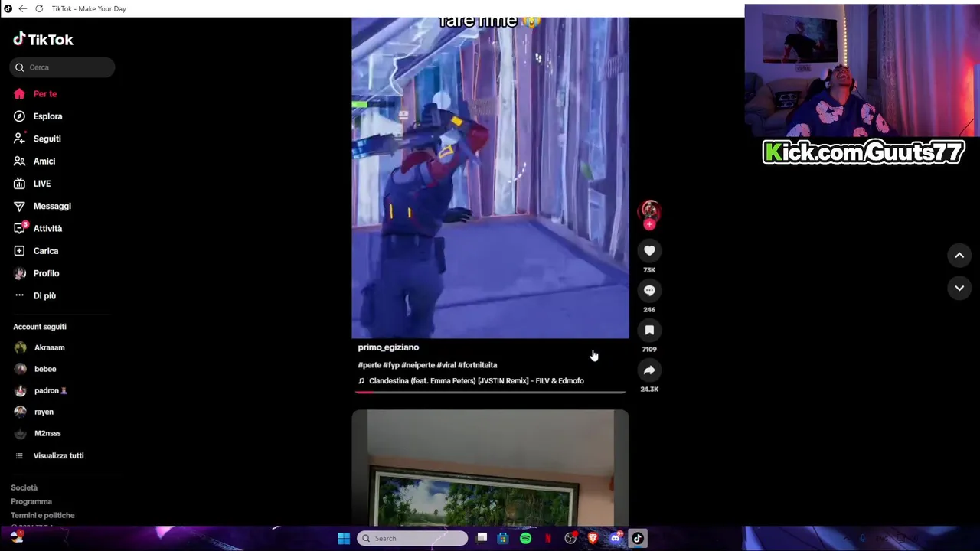Click the #fortniteita hashtag
980x551 pixels.
click(477, 365)
